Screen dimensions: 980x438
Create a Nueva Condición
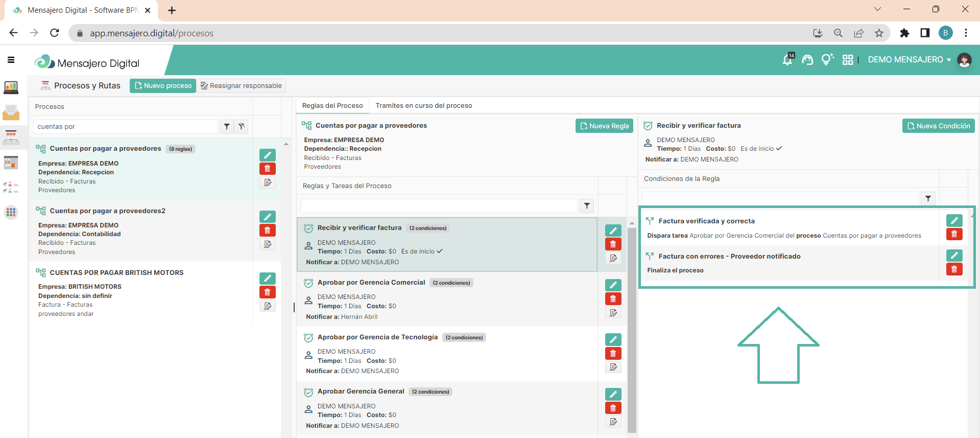(938, 126)
